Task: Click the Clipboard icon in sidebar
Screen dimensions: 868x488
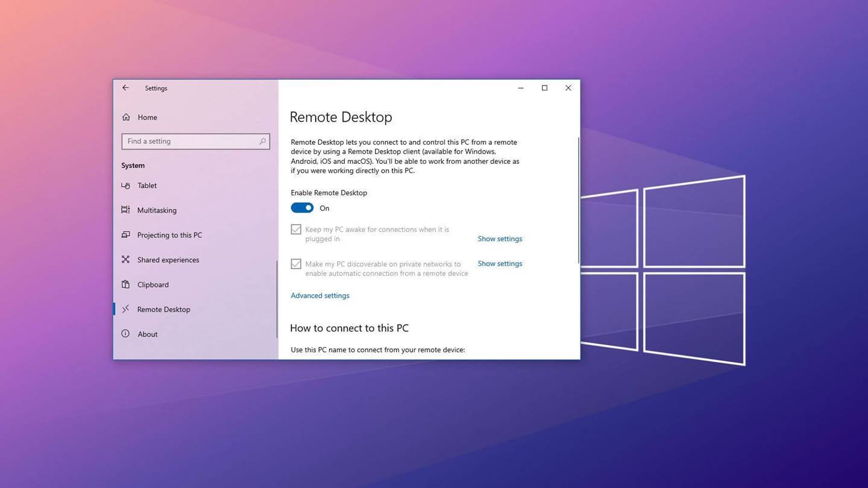Action: click(x=125, y=284)
